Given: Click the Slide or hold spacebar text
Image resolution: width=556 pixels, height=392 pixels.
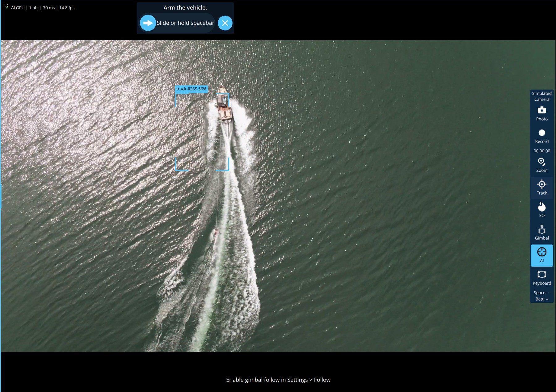Looking at the screenshot, I should coord(185,23).
